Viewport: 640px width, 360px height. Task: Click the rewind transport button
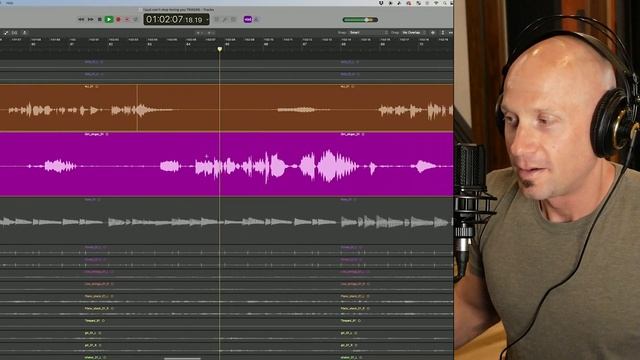pyautogui.click(x=81, y=19)
